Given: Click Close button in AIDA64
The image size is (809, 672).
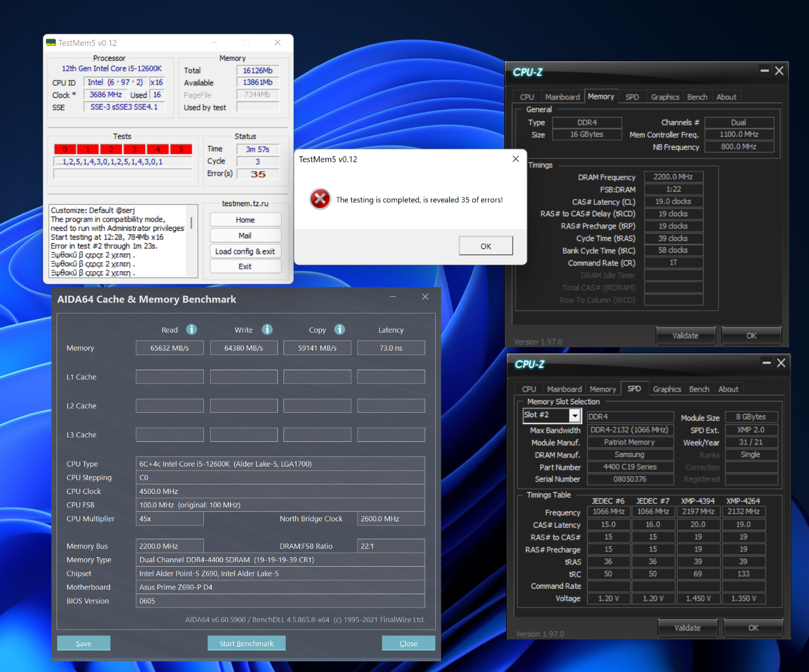Looking at the screenshot, I should 408,643.
